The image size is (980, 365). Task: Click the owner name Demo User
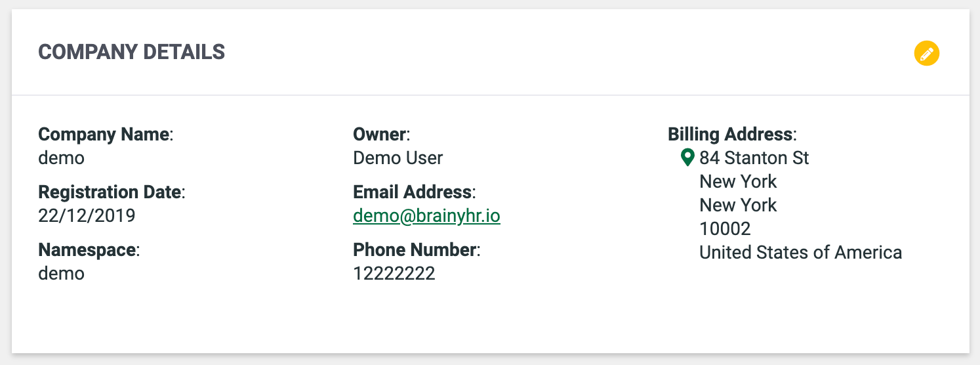(x=398, y=158)
